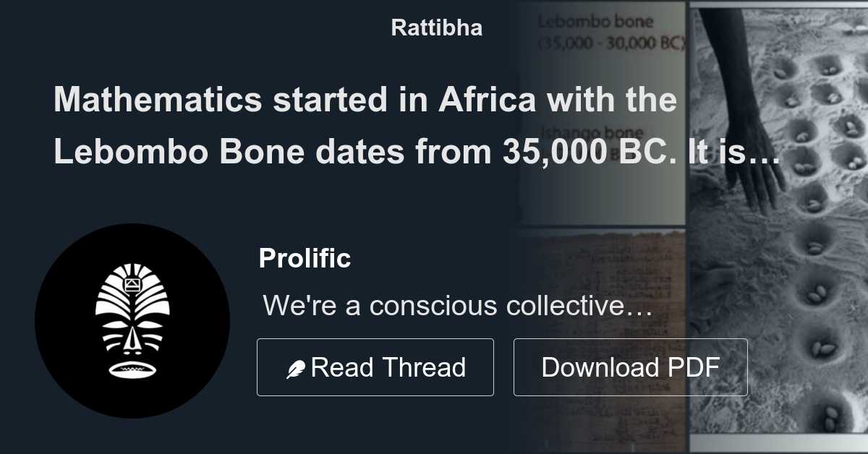Select the Rattibha header menu title
Screen dimensions: 868x454
coord(435,27)
